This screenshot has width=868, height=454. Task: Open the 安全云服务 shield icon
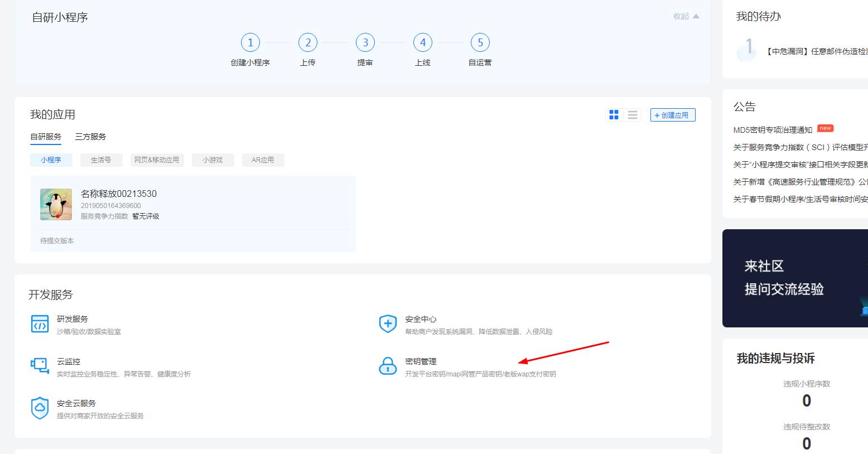[40, 408]
